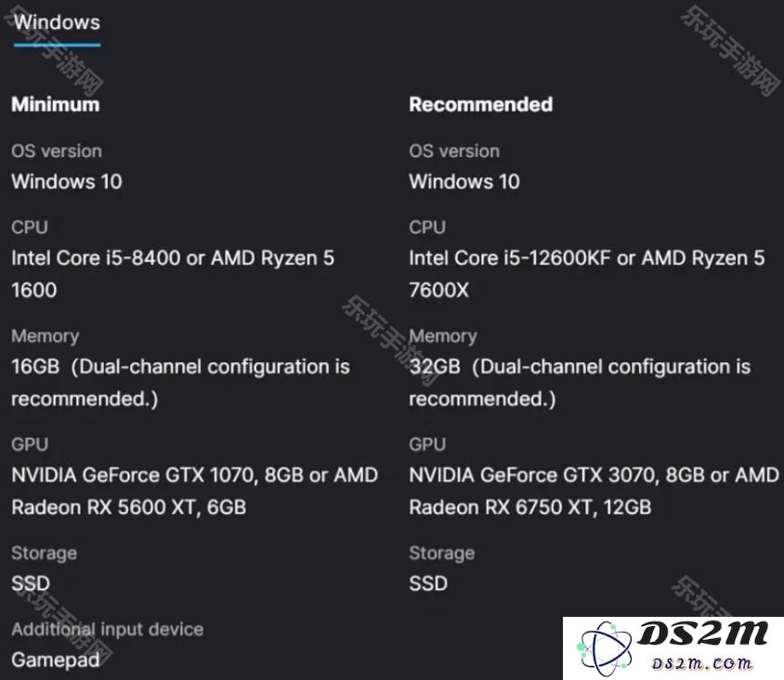
Task: Switch to the Windows tab
Action: (x=57, y=22)
